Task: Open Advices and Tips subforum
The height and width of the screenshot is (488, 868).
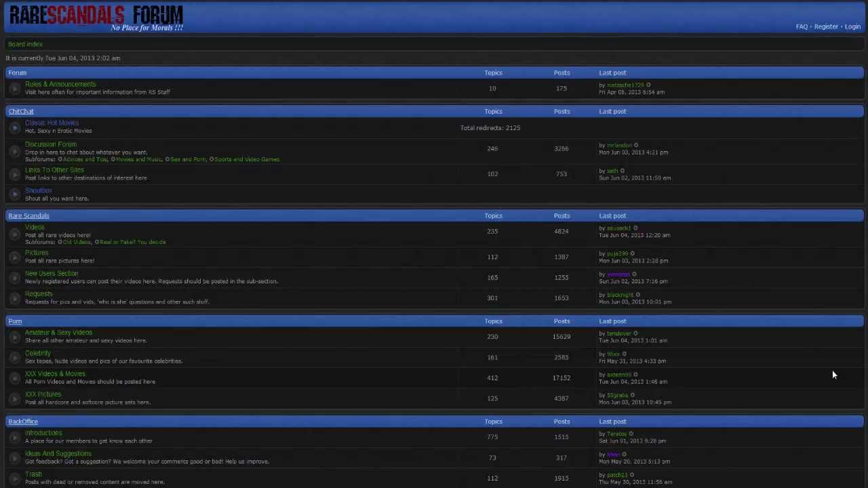Action: pos(85,159)
